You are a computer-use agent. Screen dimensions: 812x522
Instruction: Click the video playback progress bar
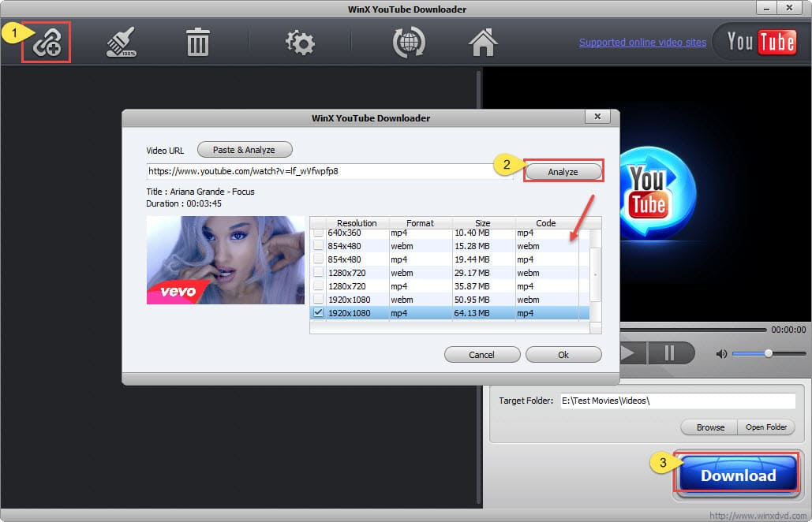(x=693, y=330)
